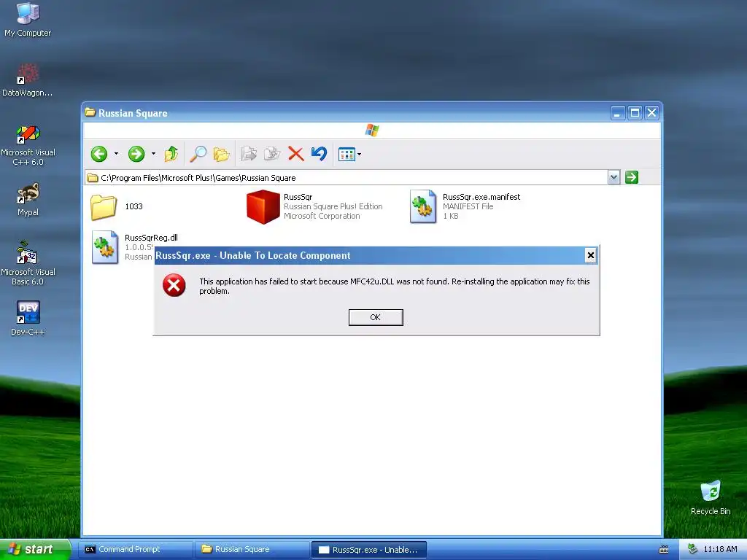The width and height of the screenshot is (747, 560).
Task: Click the system tray icon beside clock
Action: coord(693,550)
